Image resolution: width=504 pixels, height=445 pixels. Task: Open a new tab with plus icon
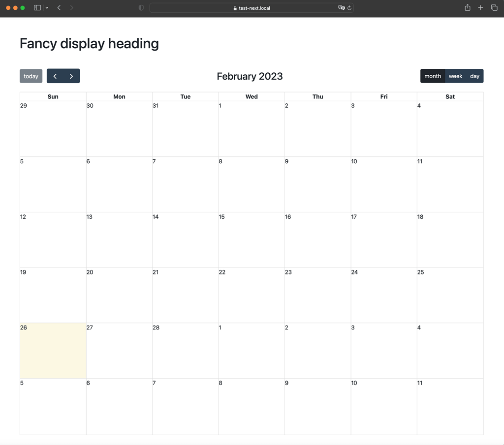[x=481, y=8]
